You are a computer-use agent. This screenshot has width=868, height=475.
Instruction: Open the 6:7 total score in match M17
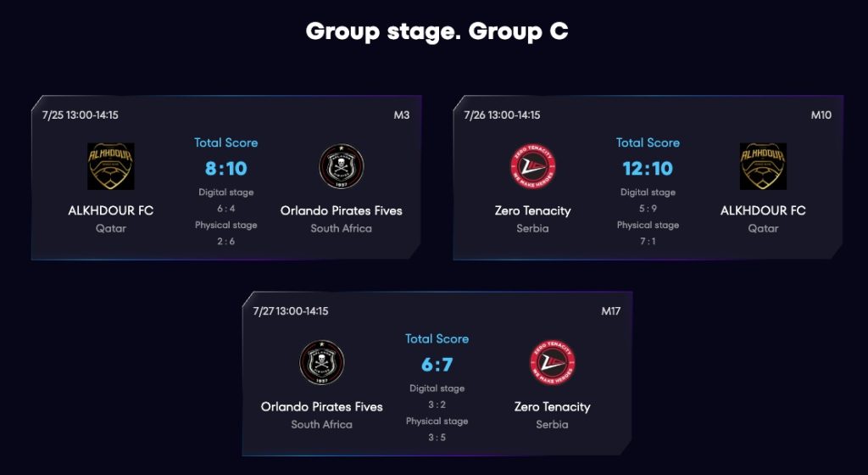point(437,364)
